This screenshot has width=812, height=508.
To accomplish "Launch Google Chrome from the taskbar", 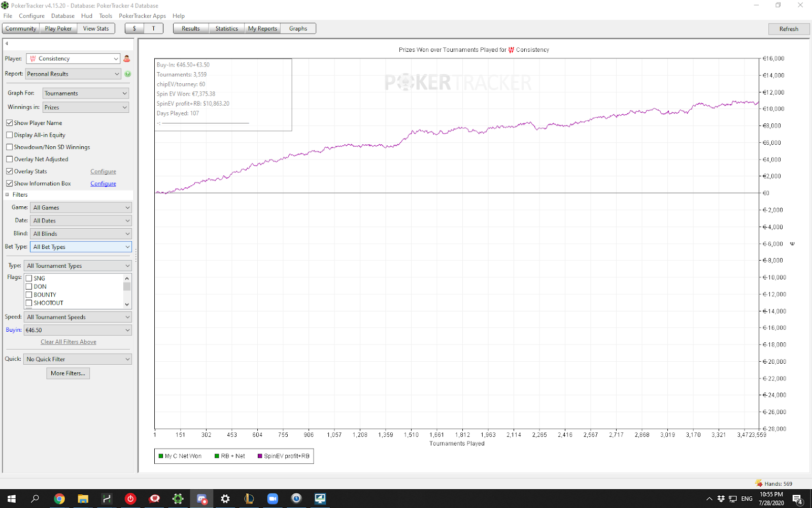I will (x=59, y=499).
